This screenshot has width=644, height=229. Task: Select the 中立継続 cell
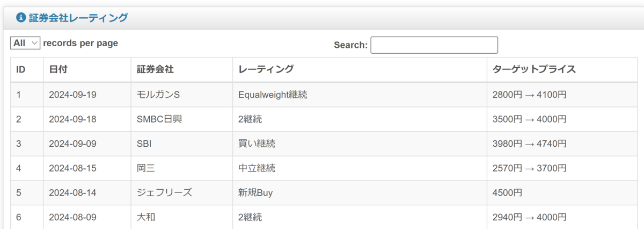[x=360, y=168]
